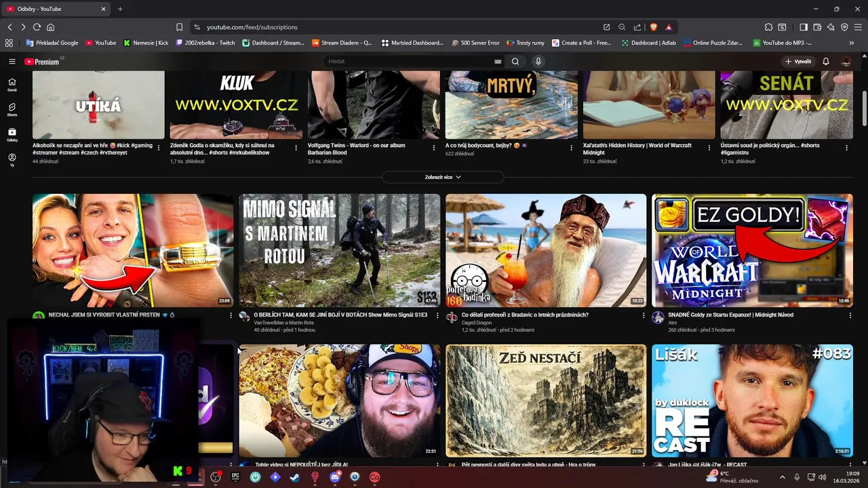
Task: Click the zoom magnifier icon in address bar
Action: (622, 27)
